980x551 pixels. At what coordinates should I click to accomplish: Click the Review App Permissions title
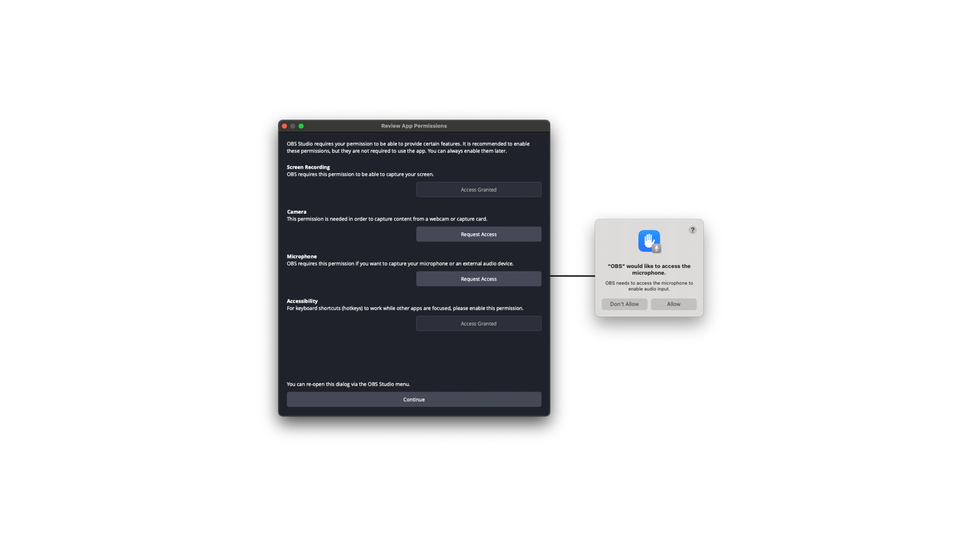coord(414,126)
